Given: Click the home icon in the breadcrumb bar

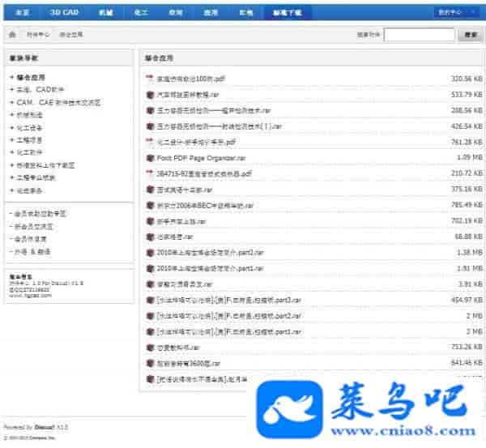Looking at the screenshot, I should (x=12, y=34).
